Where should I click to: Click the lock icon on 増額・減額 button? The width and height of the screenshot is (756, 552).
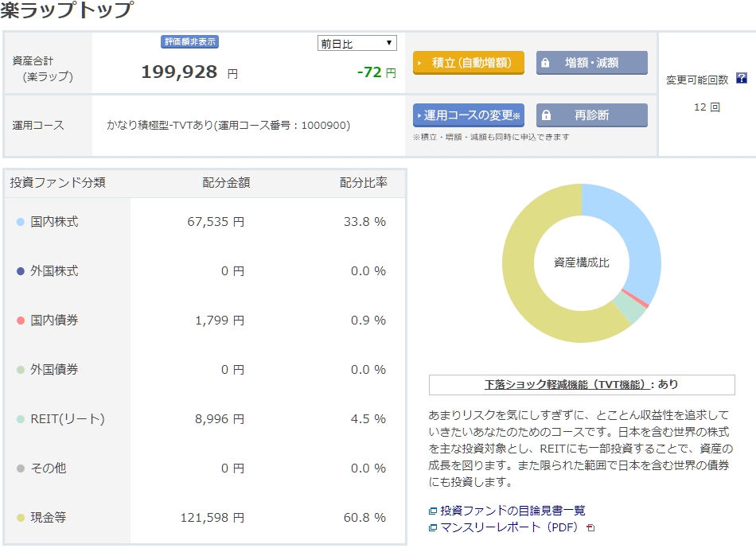(545, 63)
